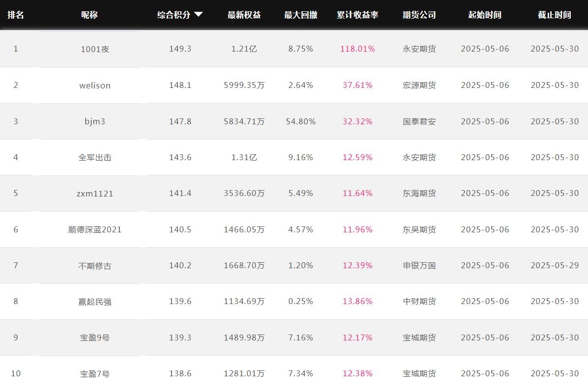The width and height of the screenshot is (588, 391).
Task: Click the score 143.6
Action: coord(180,157)
